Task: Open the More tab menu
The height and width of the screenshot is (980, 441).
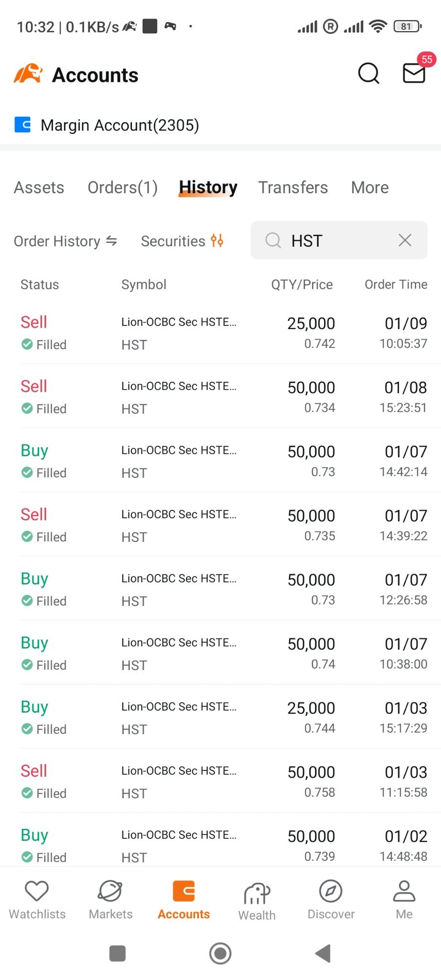Action: pyautogui.click(x=370, y=187)
